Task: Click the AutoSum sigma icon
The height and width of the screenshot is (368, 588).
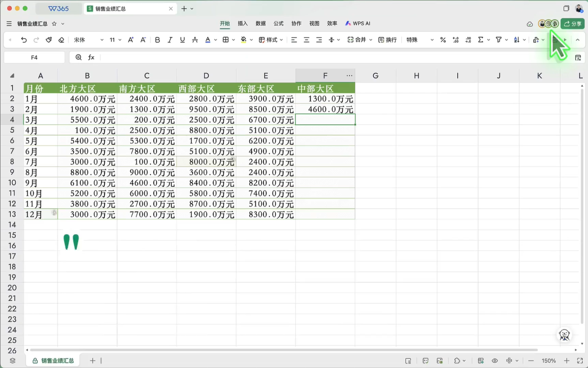Action: [x=480, y=40]
